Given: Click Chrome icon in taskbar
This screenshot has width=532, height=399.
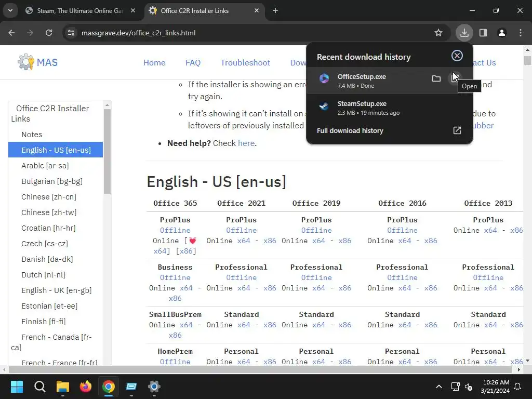Looking at the screenshot, I should tap(109, 387).
